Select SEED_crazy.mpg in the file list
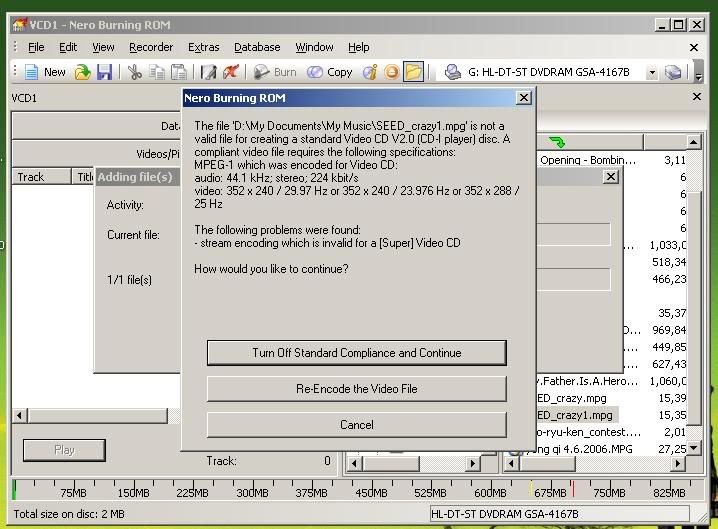 (x=572, y=398)
